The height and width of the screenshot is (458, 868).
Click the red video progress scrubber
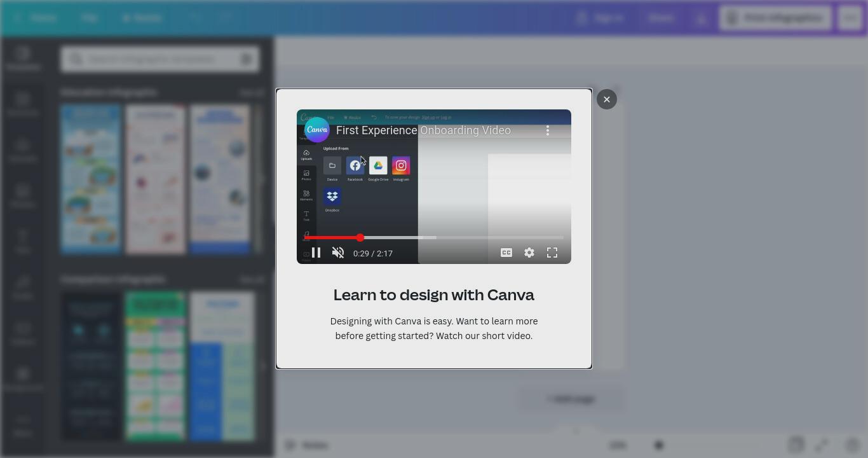click(x=360, y=237)
